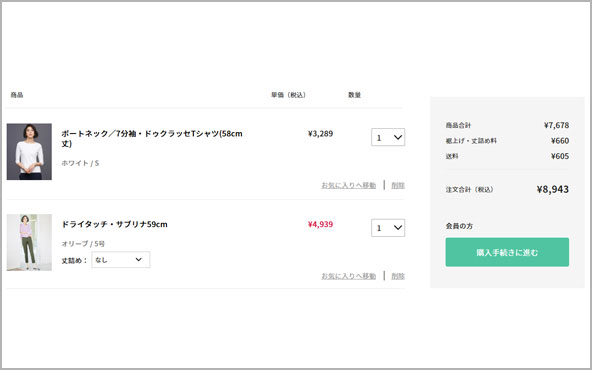Click the chevron arrow in pants quantity box
The height and width of the screenshot is (370, 592).
[x=398, y=228]
